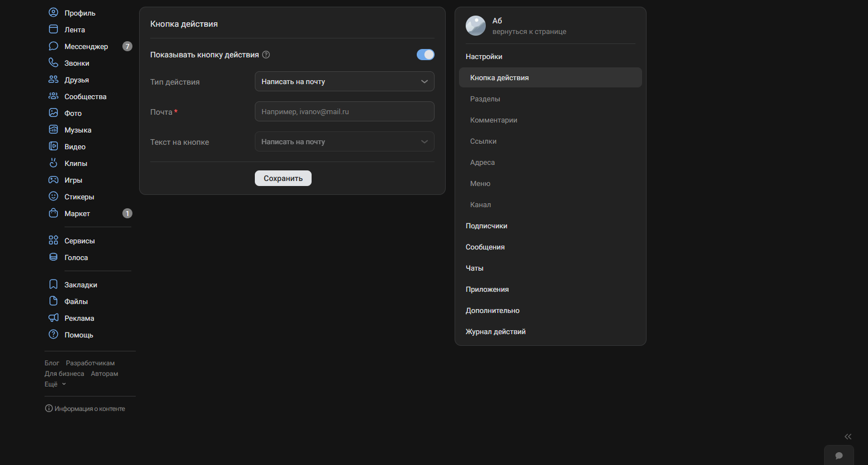Click the Аб community name

(497, 21)
